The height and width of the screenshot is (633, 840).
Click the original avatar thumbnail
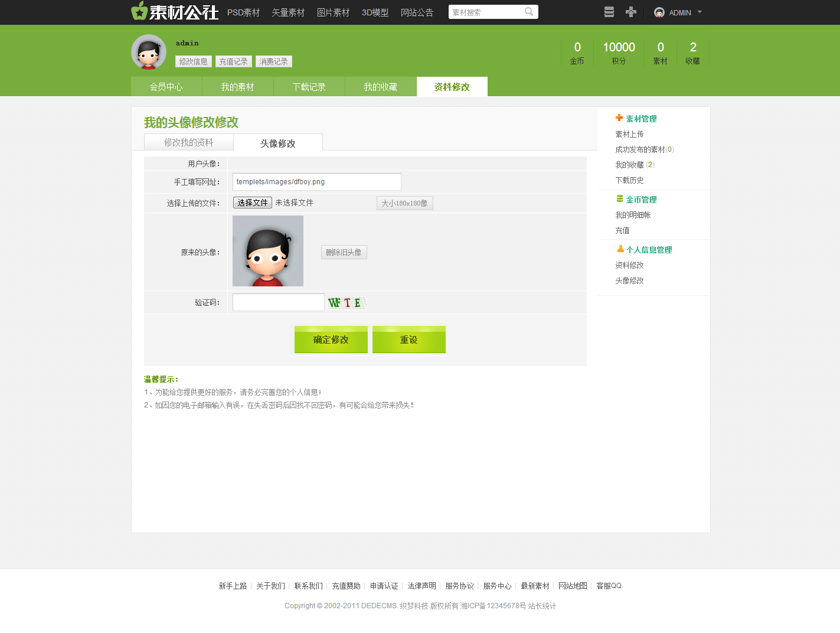tap(268, 251)
